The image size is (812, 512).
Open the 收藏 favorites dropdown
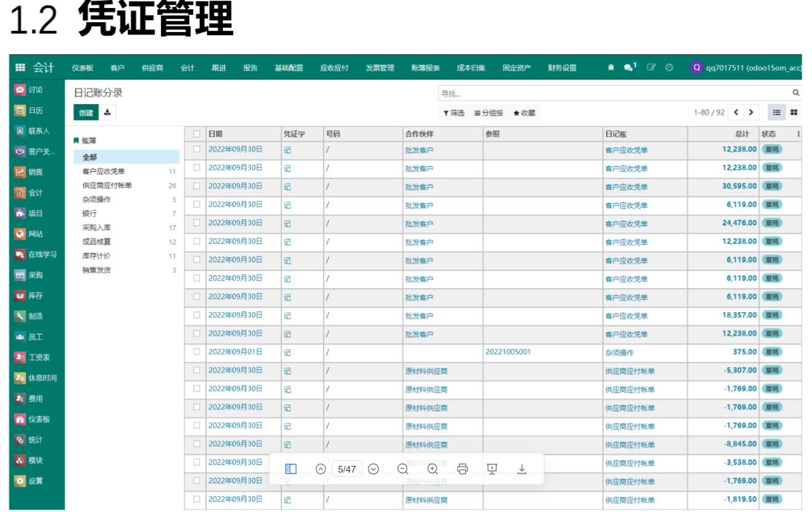[x=524, y=113]
